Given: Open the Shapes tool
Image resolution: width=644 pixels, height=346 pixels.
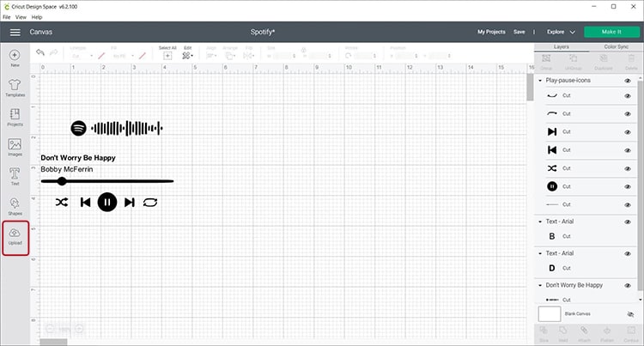Looking at the screenshot, I should [15, 206].
